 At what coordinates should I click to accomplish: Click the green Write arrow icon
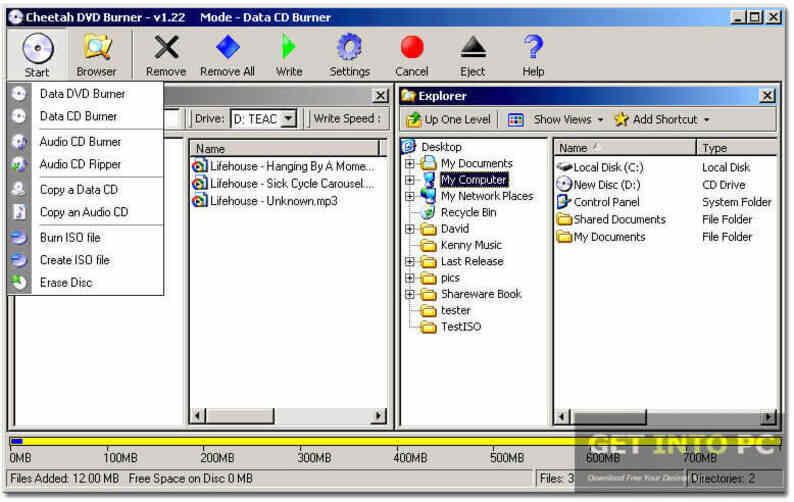coord(289,47)
